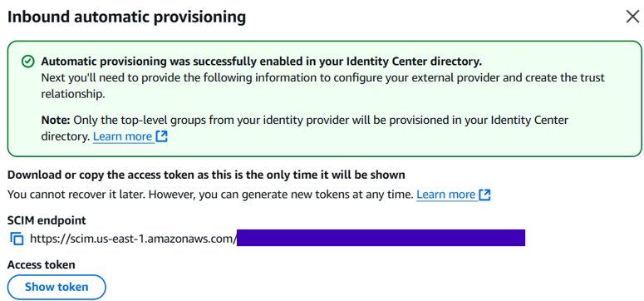This screenshot has height=301, width=644.
Task: Click the Access token label
Action: pyautogui.click(x=41, y=264)
